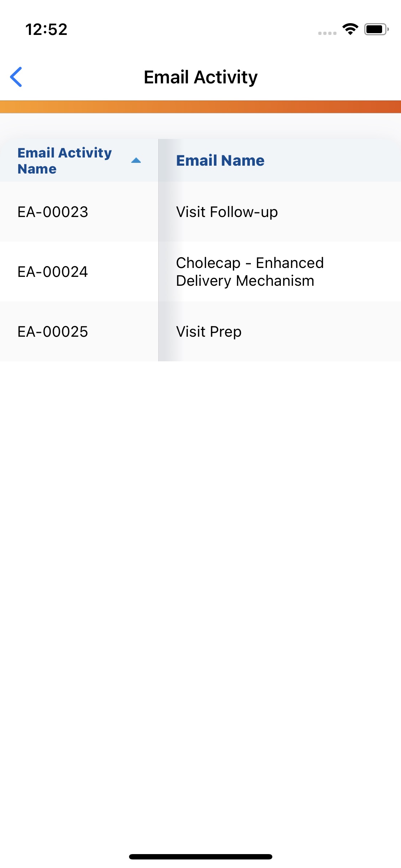Tap the blank strip above table headers
The width and height of the screenshot is (401, 868).
coord(200,126)
